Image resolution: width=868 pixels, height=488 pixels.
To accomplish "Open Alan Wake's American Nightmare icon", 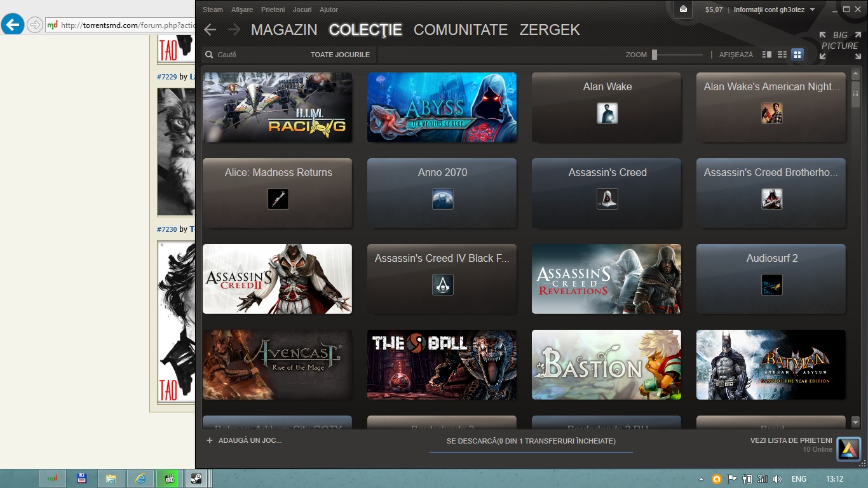I will (771, 113).
